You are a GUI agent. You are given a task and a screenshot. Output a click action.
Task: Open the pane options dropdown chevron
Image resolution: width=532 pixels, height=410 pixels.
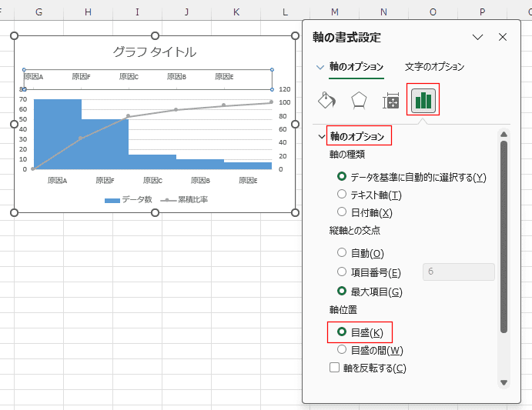[477, 37]
